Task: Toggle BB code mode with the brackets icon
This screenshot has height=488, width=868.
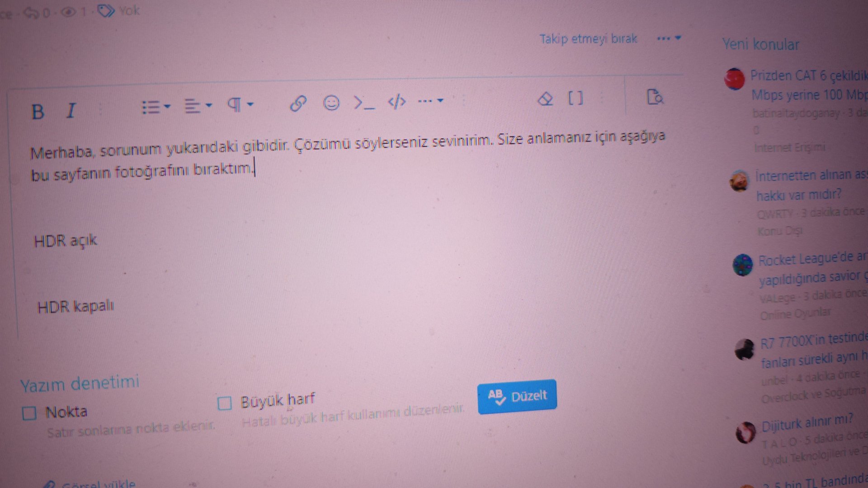Action: 576,98
